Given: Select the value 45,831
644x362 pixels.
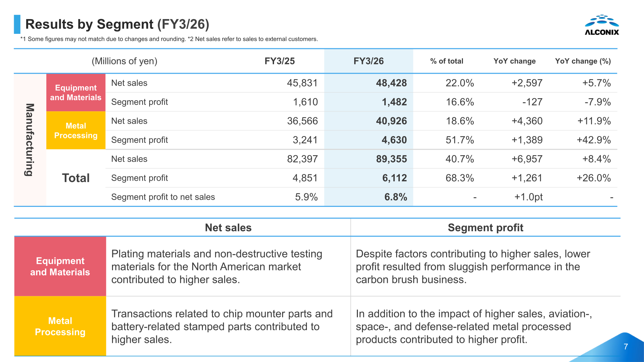Looking at the screenshot, I should (302, 83).
